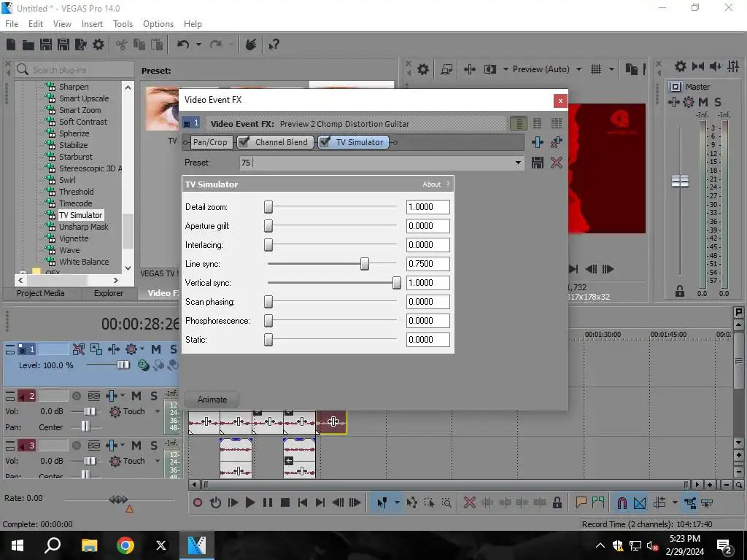
Task: Open File Explorer from taskbar
Action: pyautogui.click(x=89, y=545)
